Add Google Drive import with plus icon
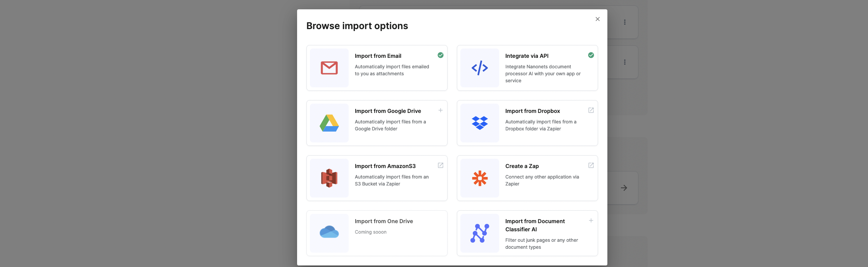Viewport: 868px width, 267px height. pos(440,110)
